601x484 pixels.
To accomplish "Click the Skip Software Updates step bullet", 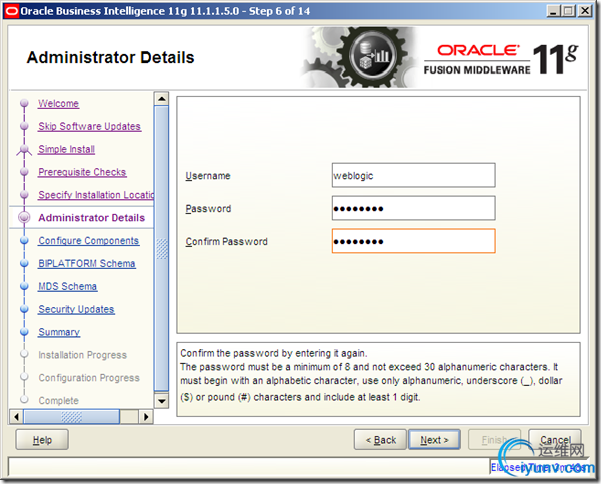I will click(x=24, y=126).
